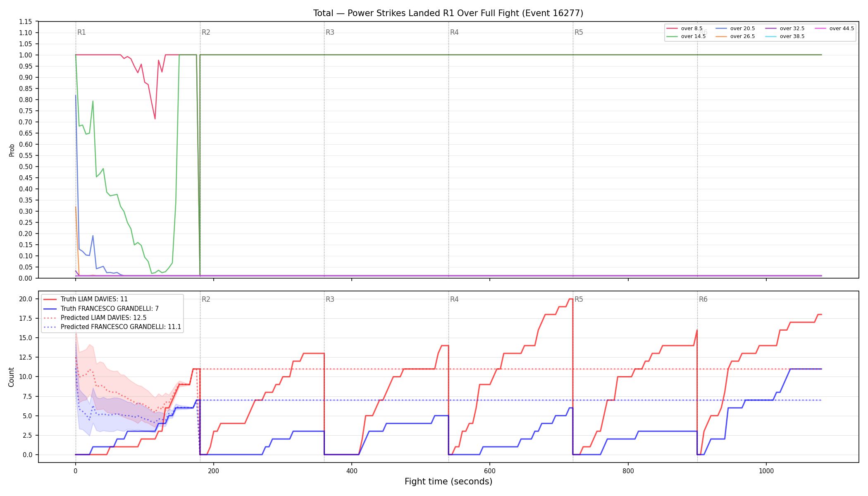Click the 200 tick on the time axis
The height and width of the screenshot is (496, 868).
(213, 470)
